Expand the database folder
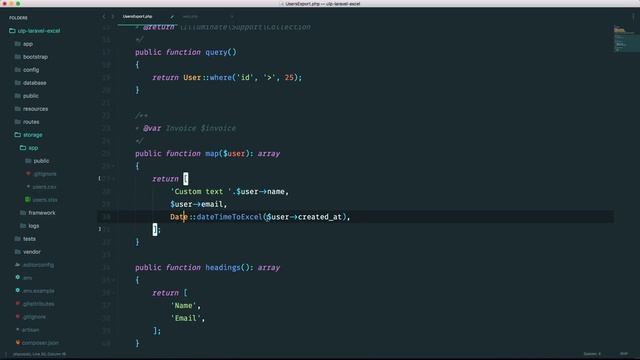The image size is (640, 360). 30,83
